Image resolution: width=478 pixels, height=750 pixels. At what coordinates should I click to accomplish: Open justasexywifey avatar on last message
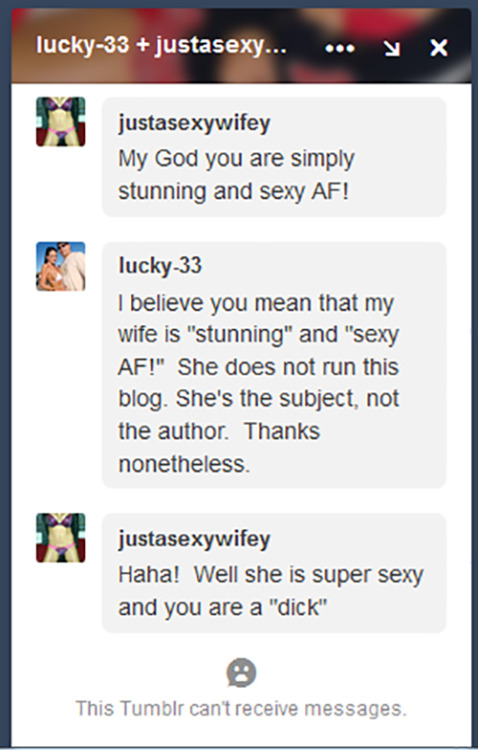pos(61,538)
